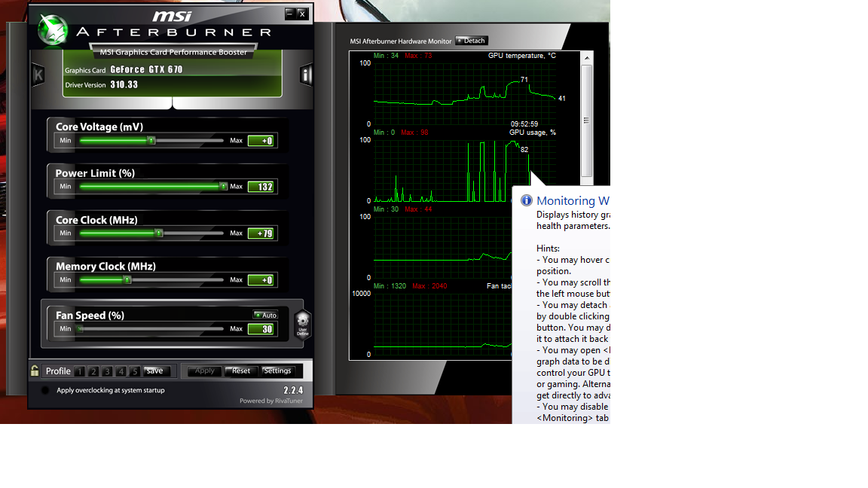Click the driver version 310.33 text
This screenshot has height=488, width=868.
[x=124, y=84]
